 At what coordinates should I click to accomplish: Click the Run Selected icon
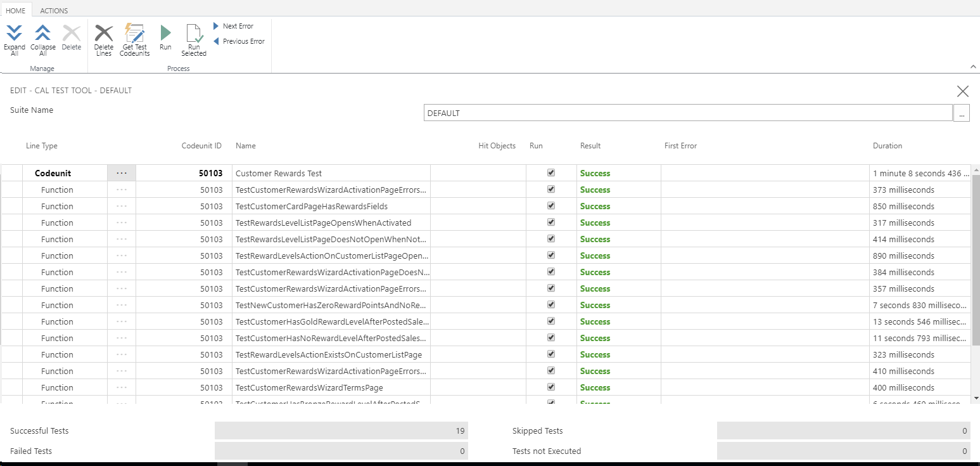(x=194, y=34)
